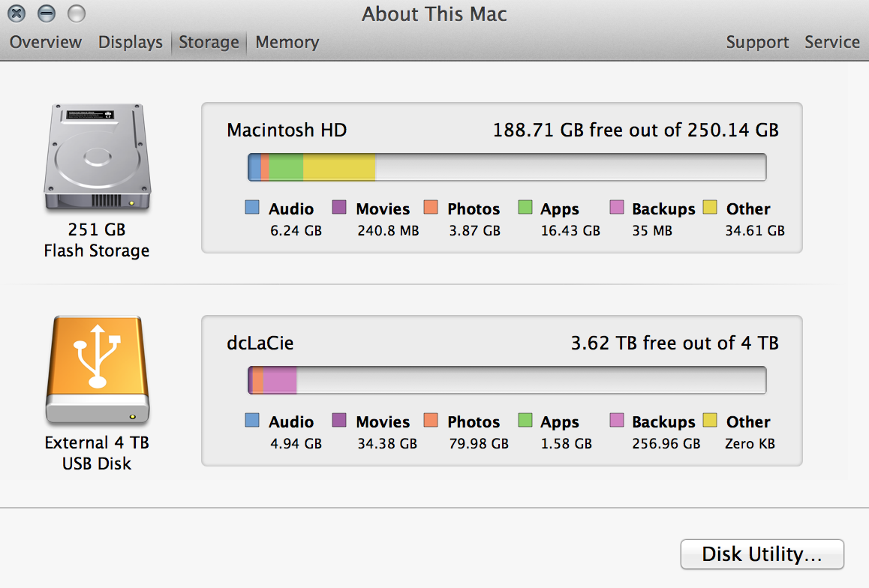Click the Other yellow swatch under Macintosh HD

[x=710, y=208]
